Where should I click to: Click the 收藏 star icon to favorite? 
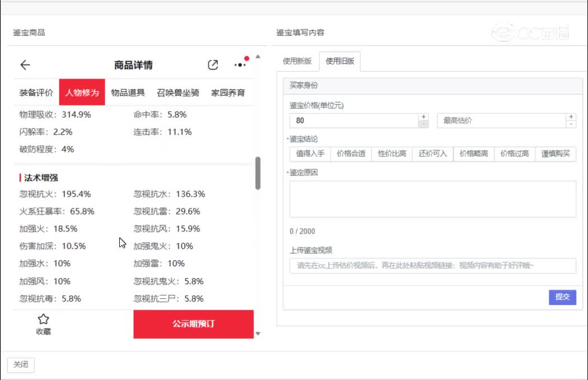(x=43, y=319)
